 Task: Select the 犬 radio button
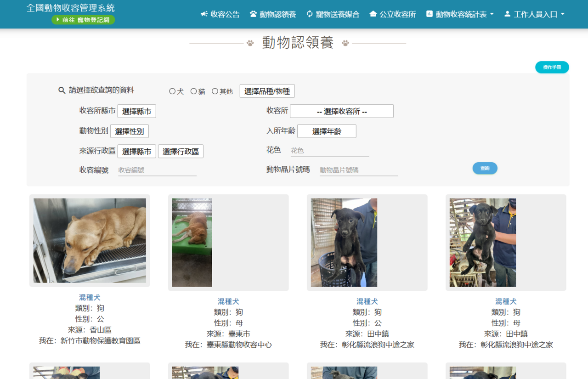click(172, 91)
